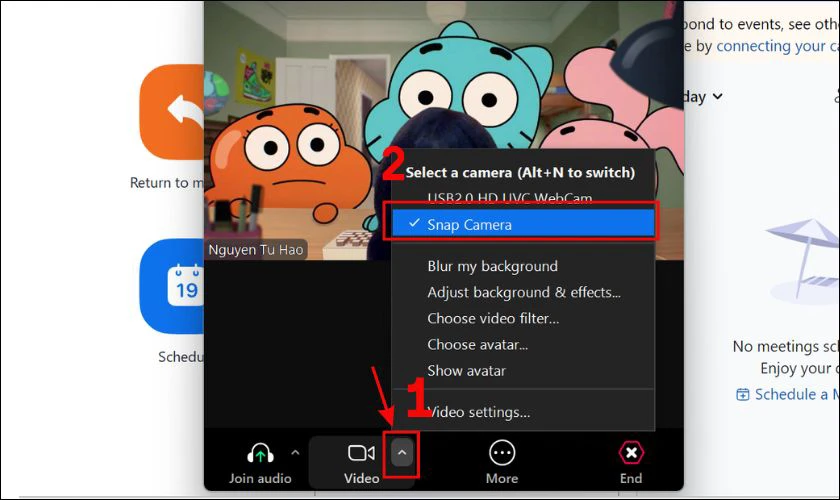
Task: Click the Schedule a Meeting link
Action: [x=788, y=394]
